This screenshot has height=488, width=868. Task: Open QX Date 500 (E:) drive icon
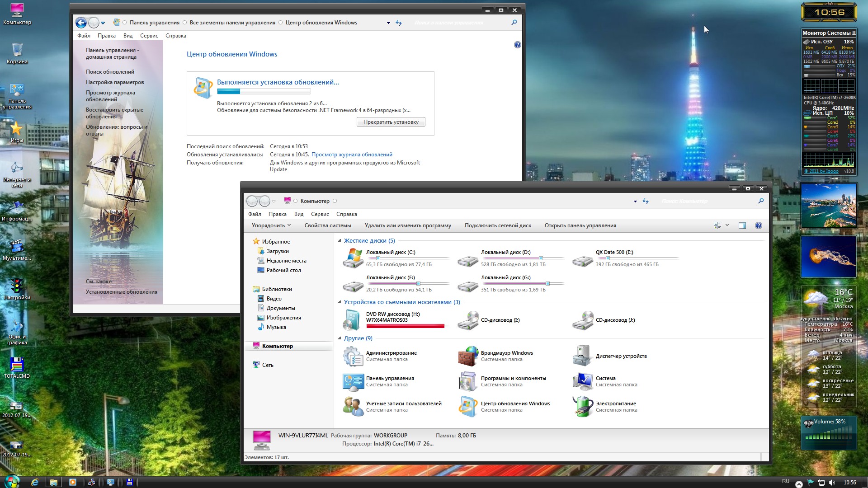coord(582,260)
